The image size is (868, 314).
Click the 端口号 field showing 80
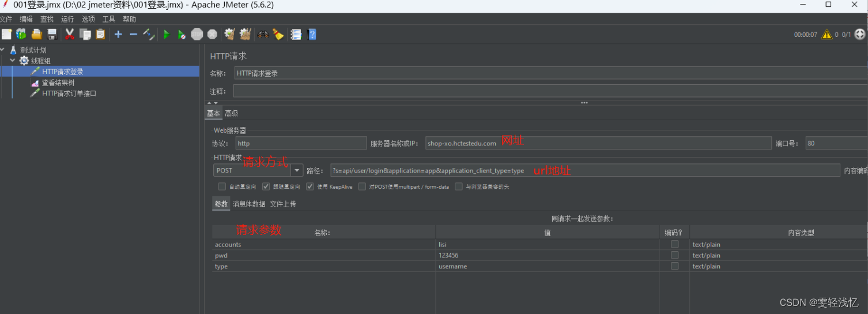[x=836, y=143]
